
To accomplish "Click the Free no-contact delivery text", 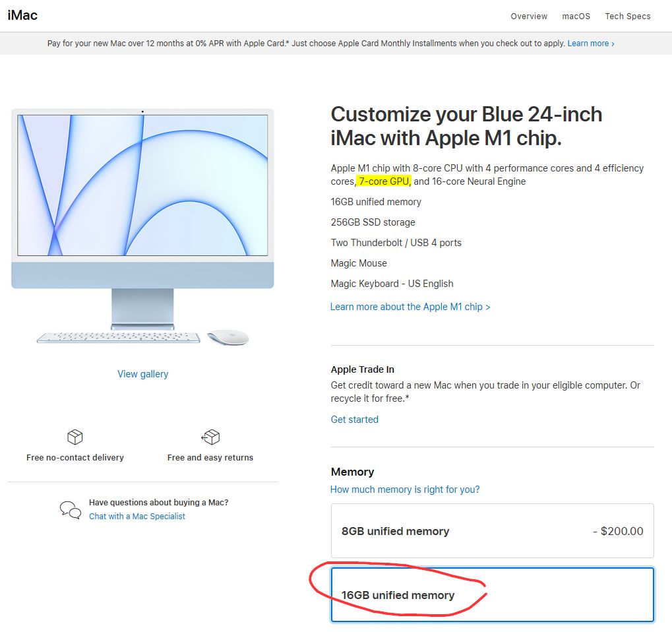I will tap(75, 457).
